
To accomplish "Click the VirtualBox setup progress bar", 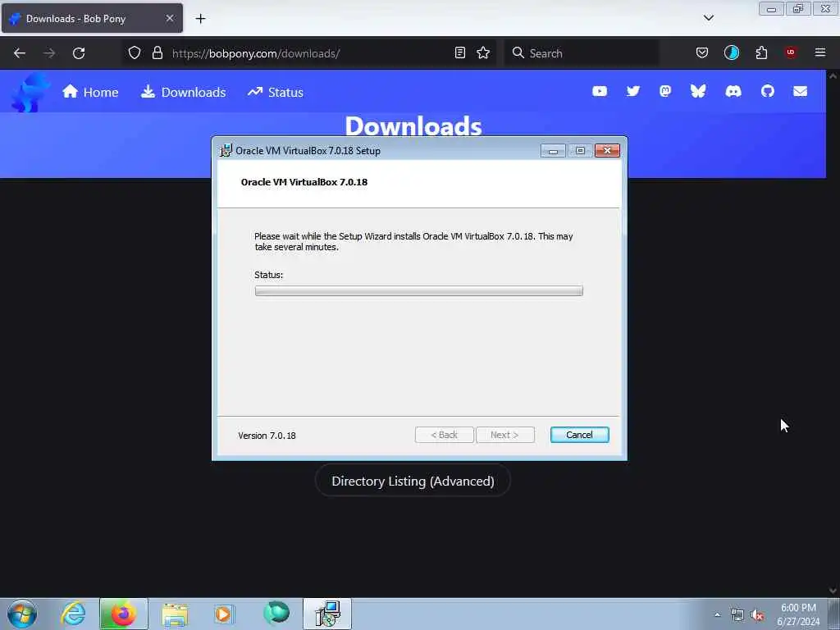I will point(418,290).
